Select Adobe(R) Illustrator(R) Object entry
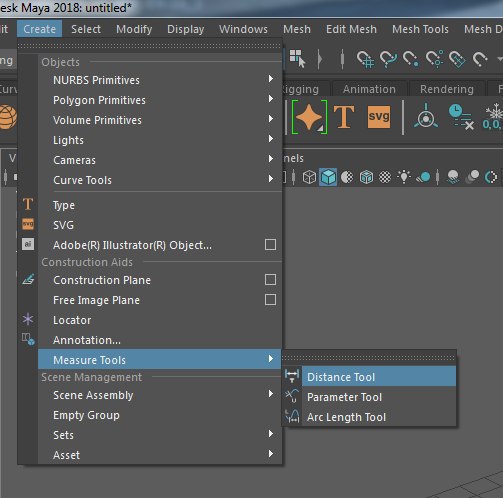 tap(132, 245)
